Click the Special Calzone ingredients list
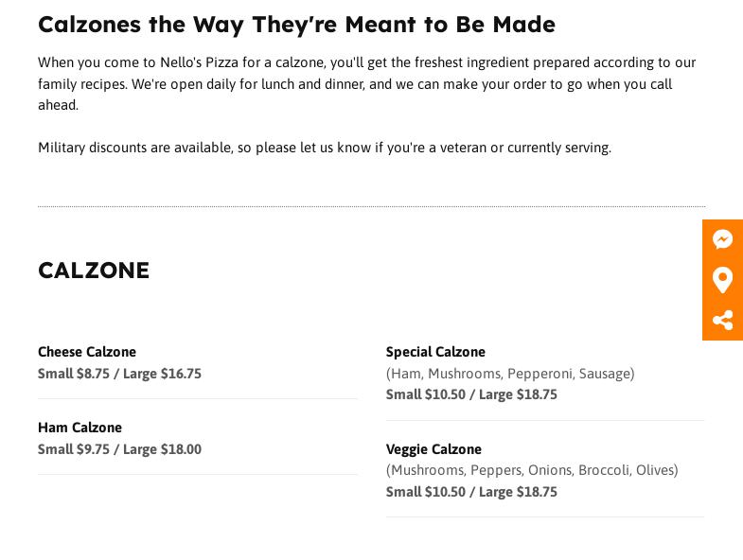 510,374
